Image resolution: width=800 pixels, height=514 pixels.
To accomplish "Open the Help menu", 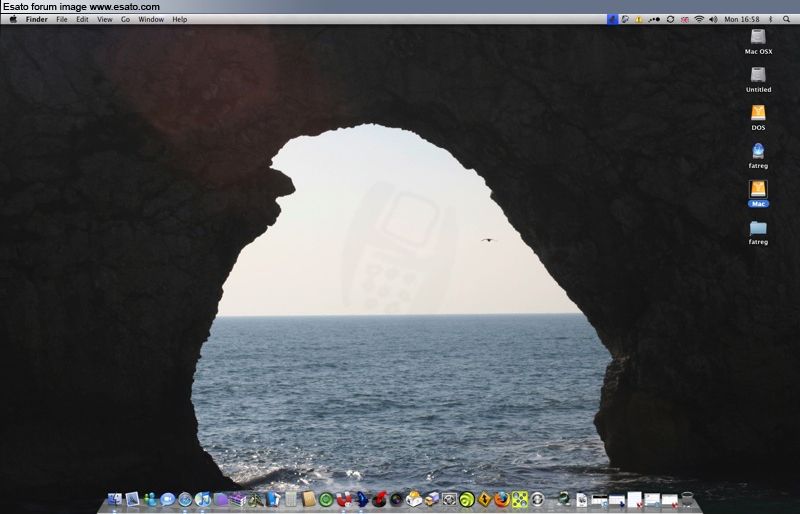I will click(x=180, y=19).
